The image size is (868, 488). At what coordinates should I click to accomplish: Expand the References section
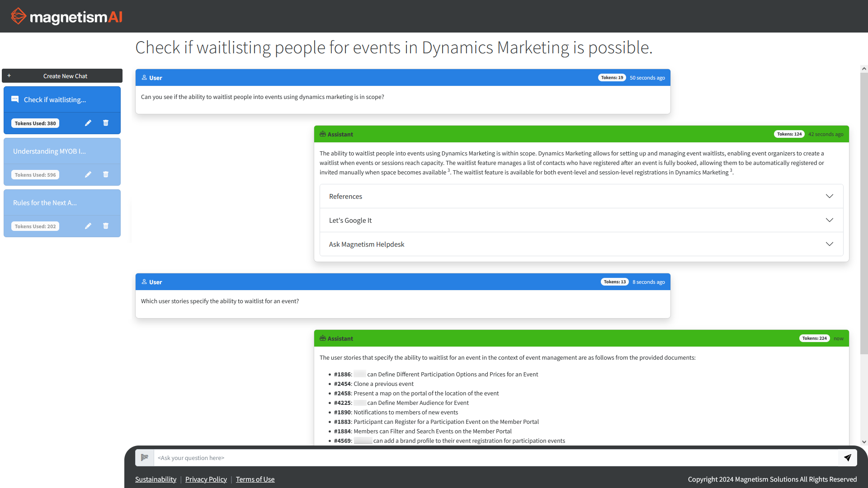[x=581, y=196]
